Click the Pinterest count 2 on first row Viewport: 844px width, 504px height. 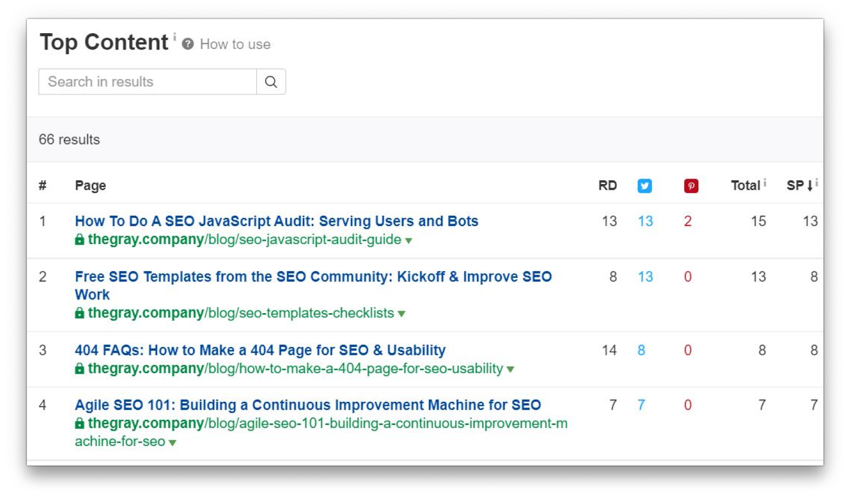click(688, 221)
